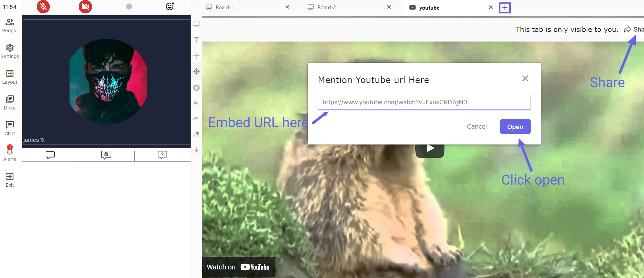Open the emoji reactions smiley icon

[x=170, y=7]
